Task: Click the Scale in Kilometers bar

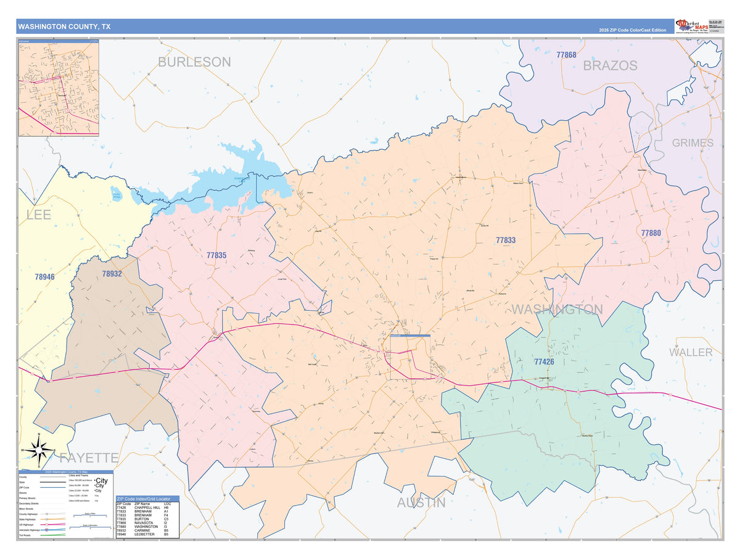Action: point(91,528)
